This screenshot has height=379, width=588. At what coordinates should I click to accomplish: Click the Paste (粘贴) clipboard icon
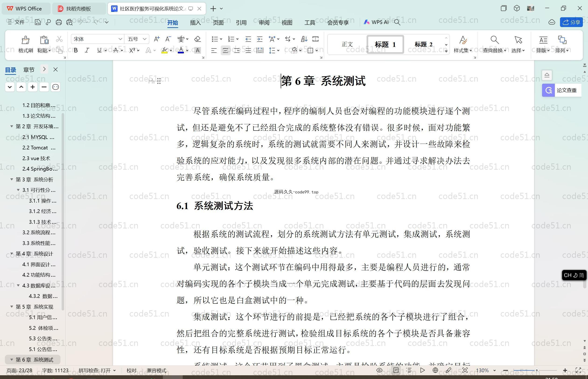44,40
